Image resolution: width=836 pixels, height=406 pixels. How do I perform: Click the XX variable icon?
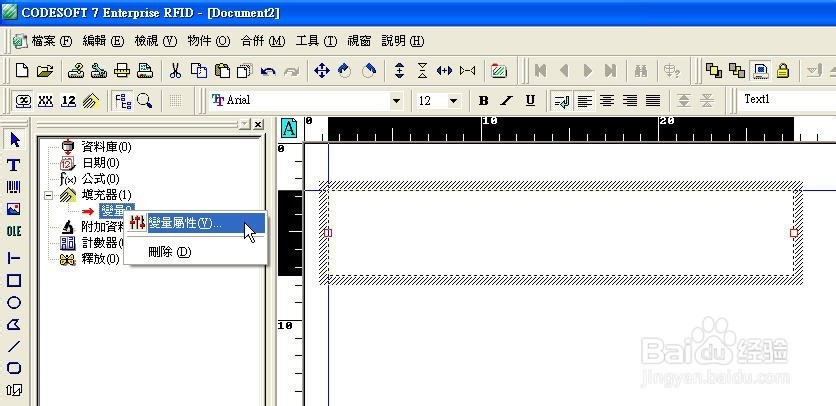[x=45, y=100]
